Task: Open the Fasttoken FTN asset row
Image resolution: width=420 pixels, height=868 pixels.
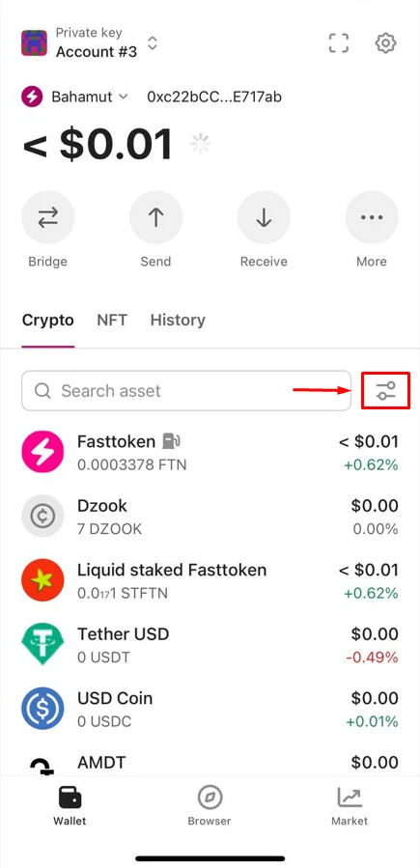Action: coord(210,452)
